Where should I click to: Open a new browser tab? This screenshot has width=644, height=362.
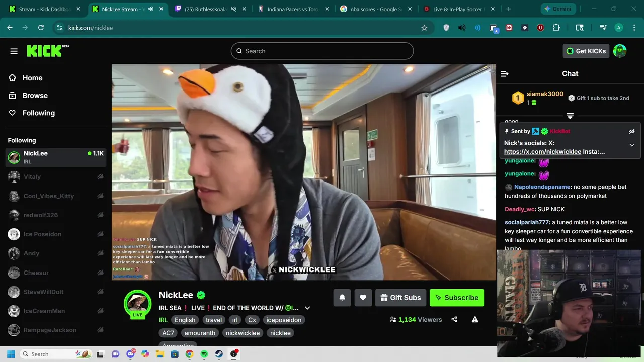tap(508, 9)
